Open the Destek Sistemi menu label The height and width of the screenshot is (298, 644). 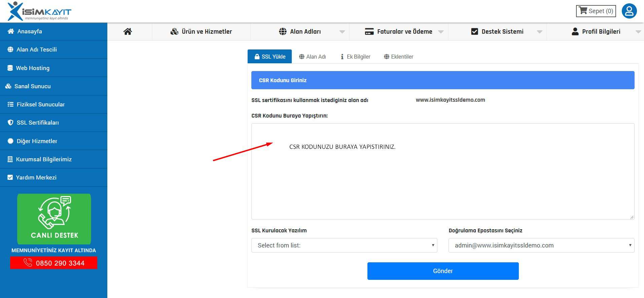(502, 32)
